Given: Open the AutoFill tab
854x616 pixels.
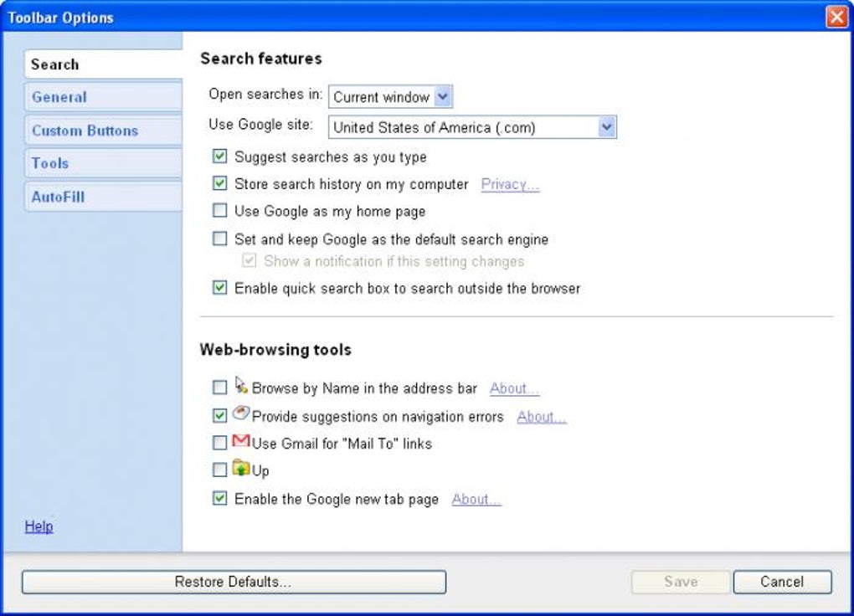Looking at the screenshot, I should (x=103, y=197).
